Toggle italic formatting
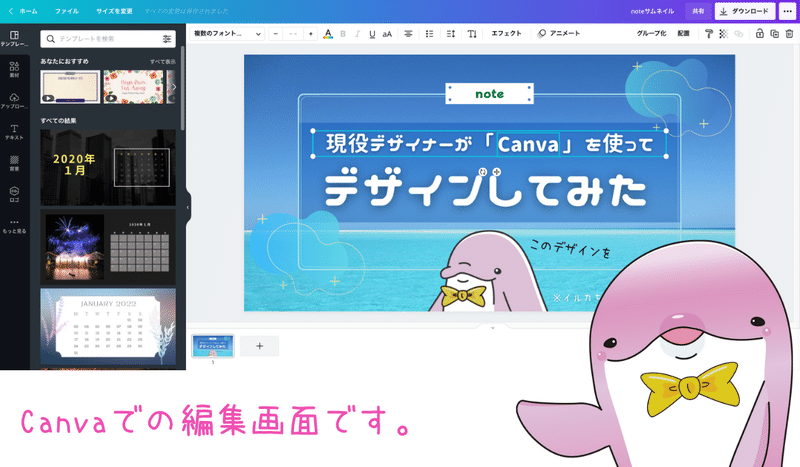The image size is (800, 467). [357, 34]
